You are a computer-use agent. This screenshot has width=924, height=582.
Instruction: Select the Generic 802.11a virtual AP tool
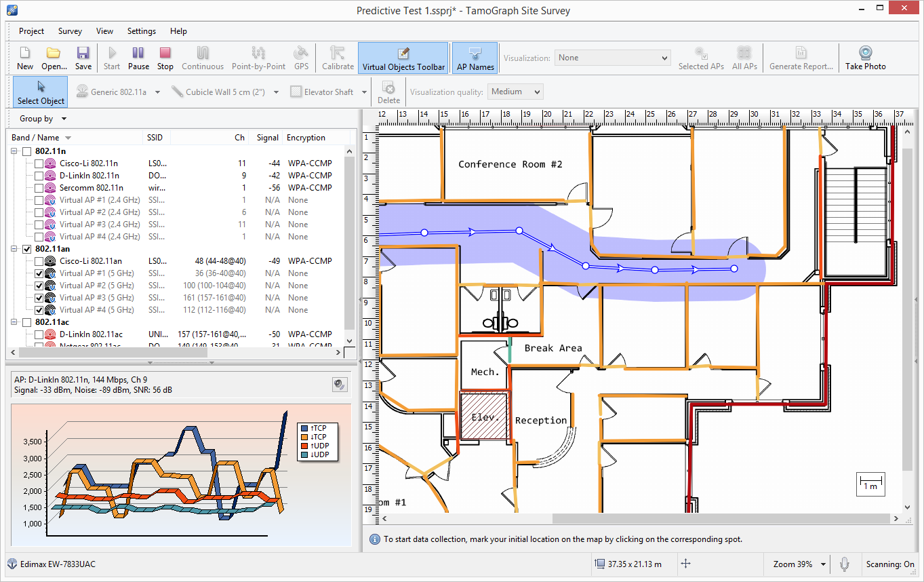click(x=113, y=92)
